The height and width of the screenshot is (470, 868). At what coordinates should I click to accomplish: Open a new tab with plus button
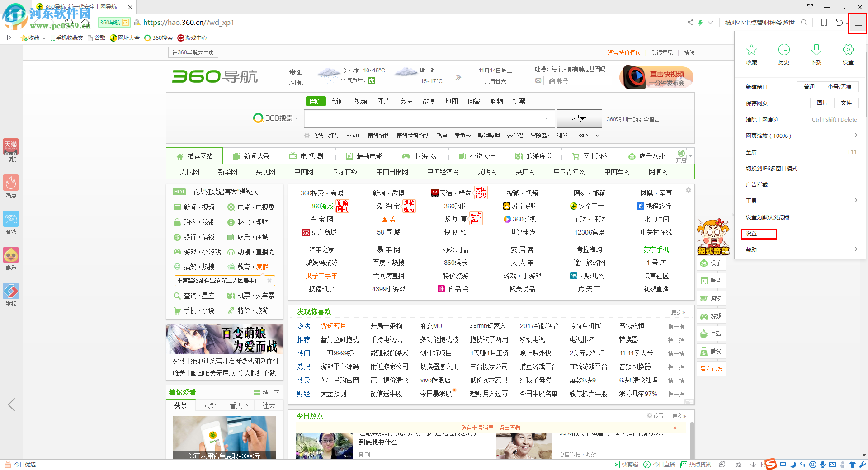(144, 7)
